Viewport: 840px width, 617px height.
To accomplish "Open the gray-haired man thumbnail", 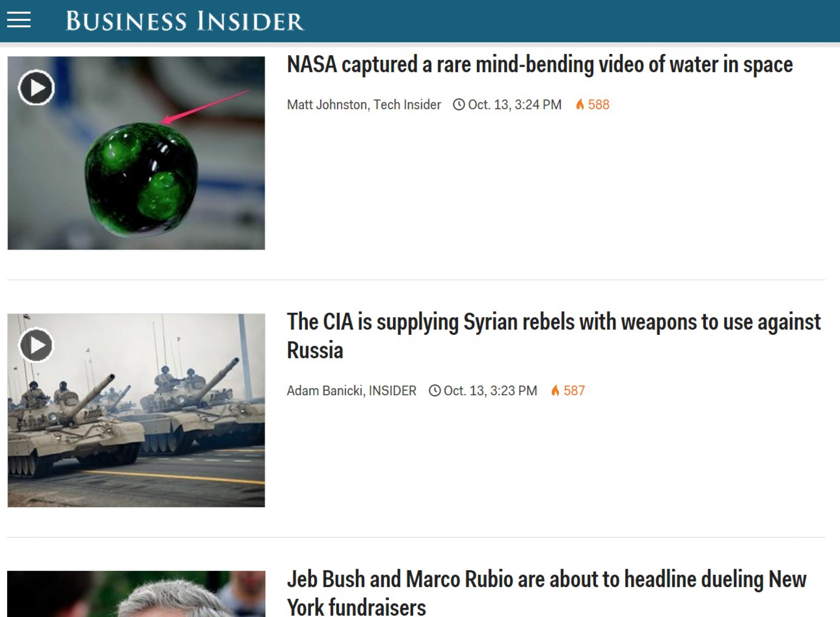I will point(136,594).
